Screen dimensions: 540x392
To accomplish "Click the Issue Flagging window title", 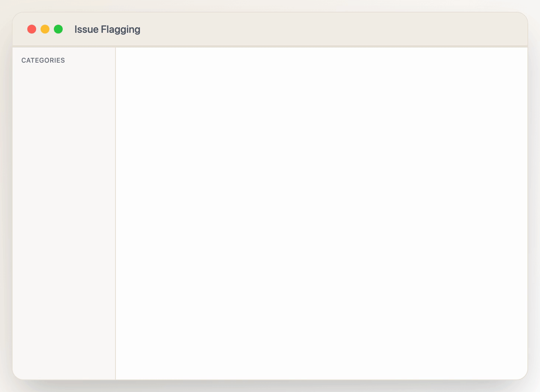I will (107, 29).
